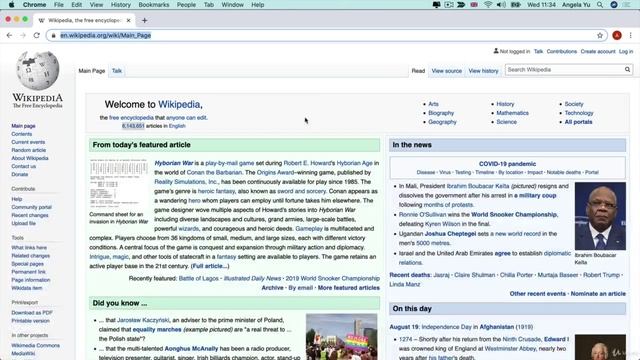Click the Westminster Abbey link
Screen dimensions: 640x360
510,349
